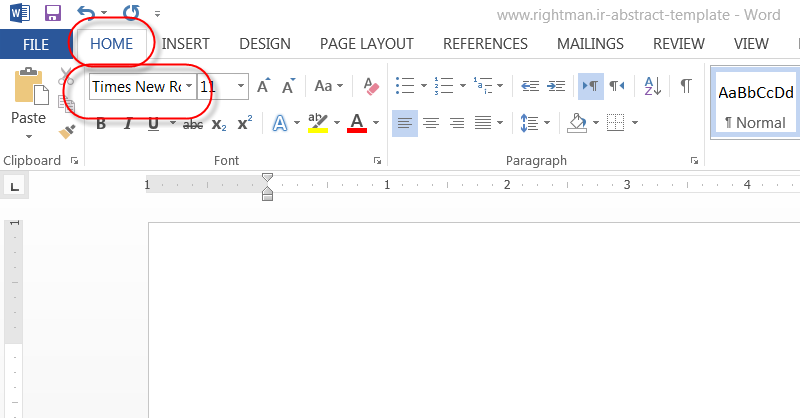800x418 pixels.
Task: Select the Normal style in gallery
Action: [x=755, y=105]
